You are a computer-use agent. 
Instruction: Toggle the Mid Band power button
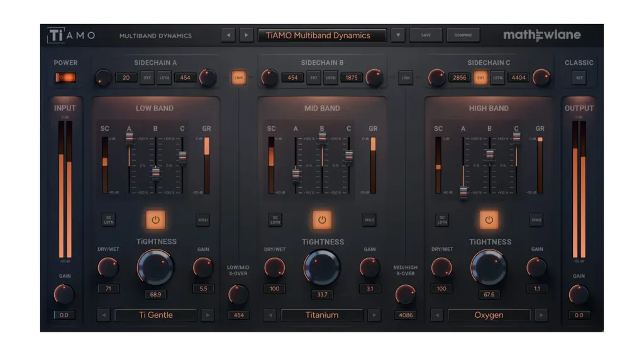coord(322,219)
